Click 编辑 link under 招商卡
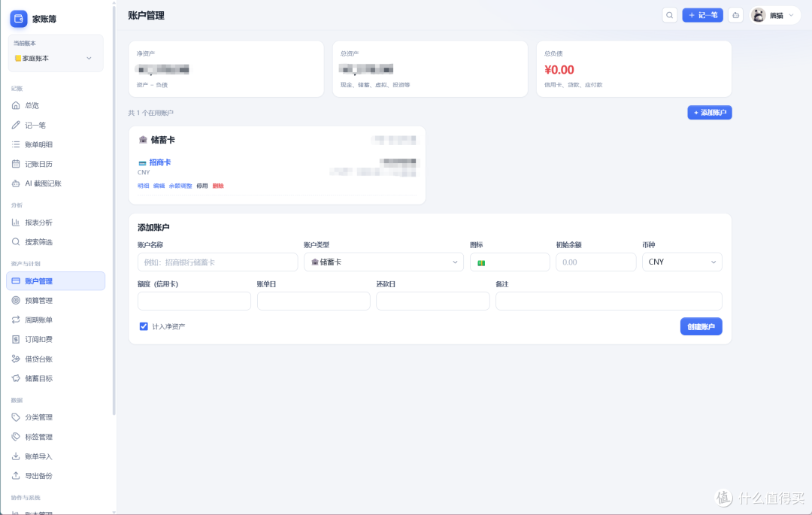 (x=159, y=186)
